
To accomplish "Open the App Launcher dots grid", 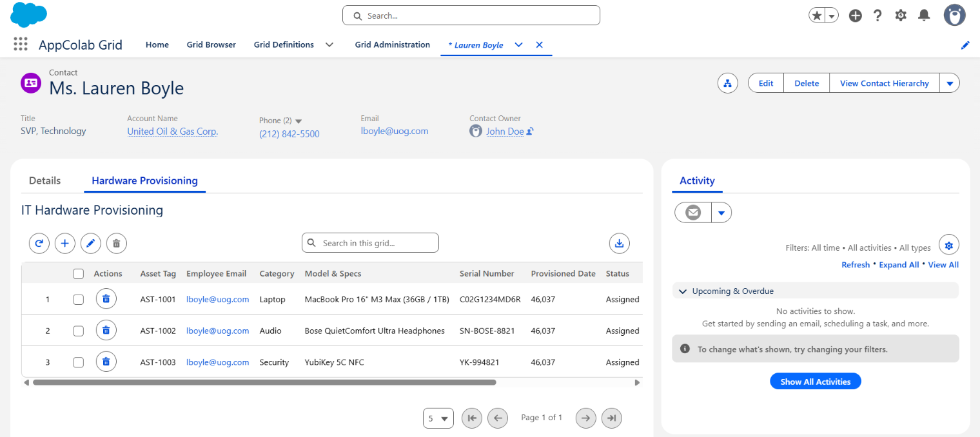I will (x=21, y=44).
